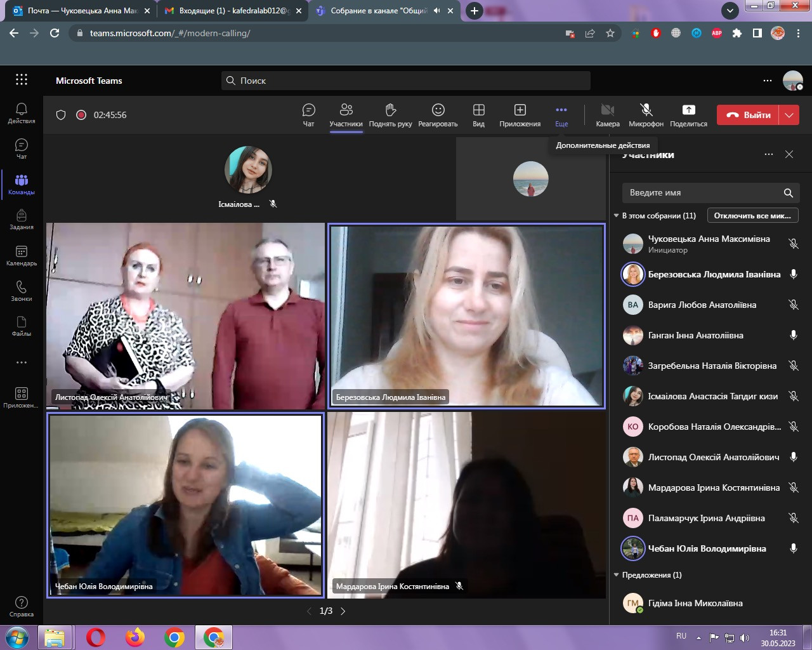This screenshot has width=812, height=650.
Task: Click the Raise hand icon
Action: [x=390, y=115]
